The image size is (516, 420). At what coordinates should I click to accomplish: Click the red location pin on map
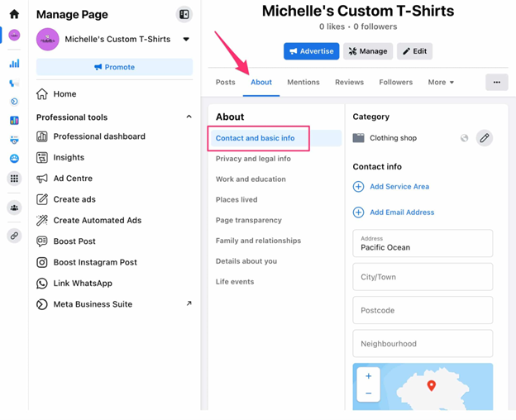point(431,385)
